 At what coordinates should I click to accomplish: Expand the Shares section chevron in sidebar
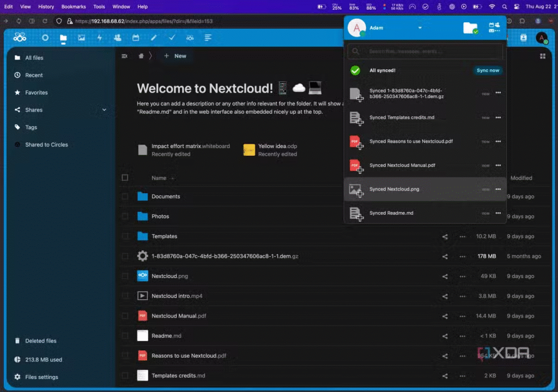(104, 110)
